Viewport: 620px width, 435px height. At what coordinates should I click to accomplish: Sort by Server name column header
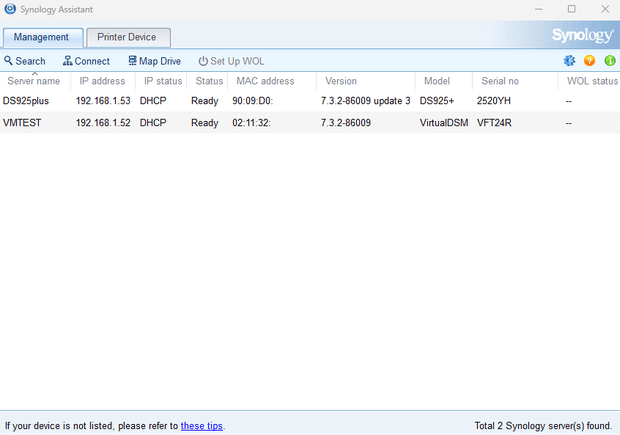click(x=34, y=81)
